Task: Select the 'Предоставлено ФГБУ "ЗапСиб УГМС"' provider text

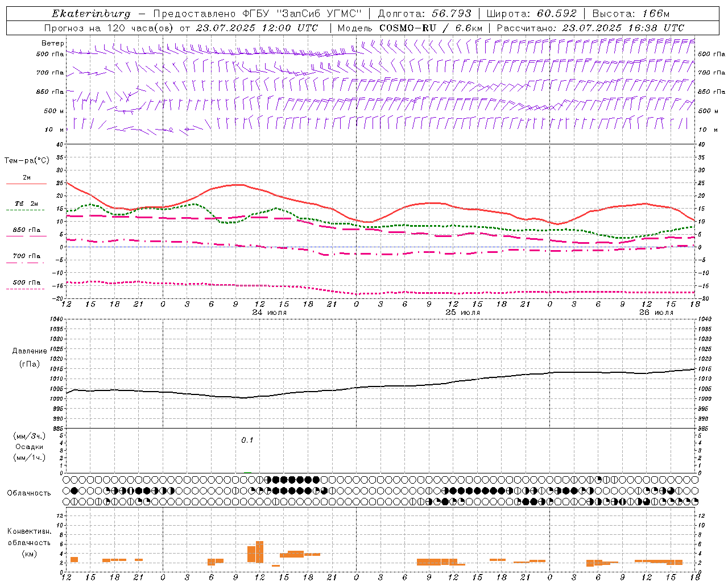Action: [x=257, y=14]
